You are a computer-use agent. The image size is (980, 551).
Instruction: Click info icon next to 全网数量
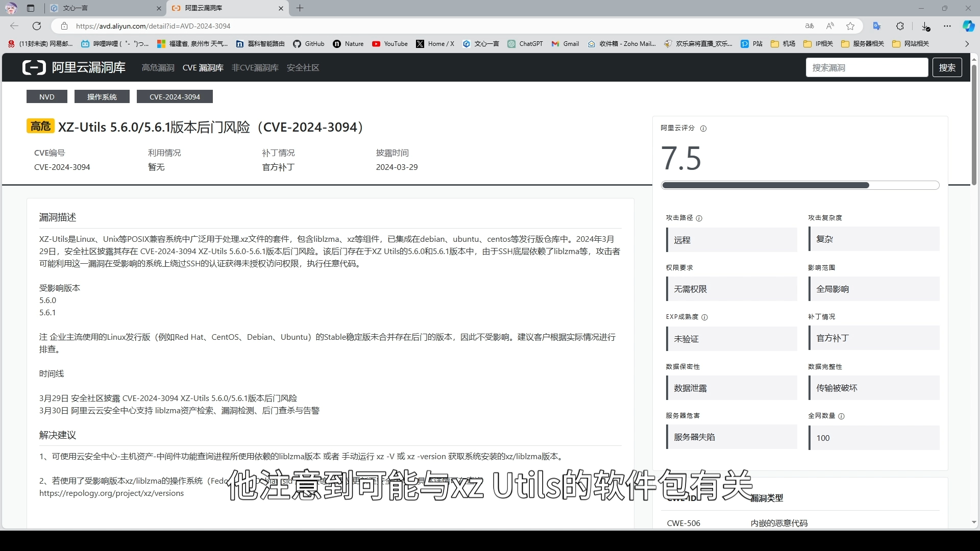point(842,416)
